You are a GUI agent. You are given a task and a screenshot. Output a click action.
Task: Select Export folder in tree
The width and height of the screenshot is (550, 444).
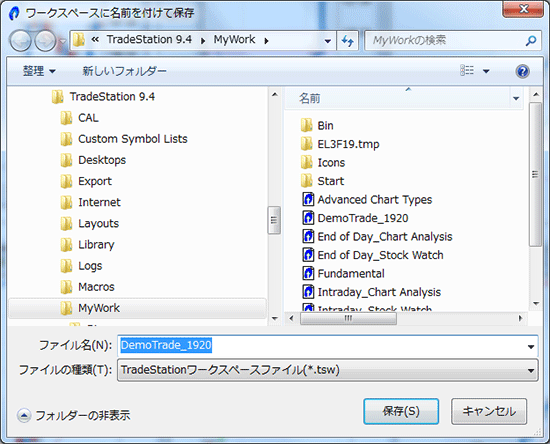pyautogui.click(x=95, y=181)
